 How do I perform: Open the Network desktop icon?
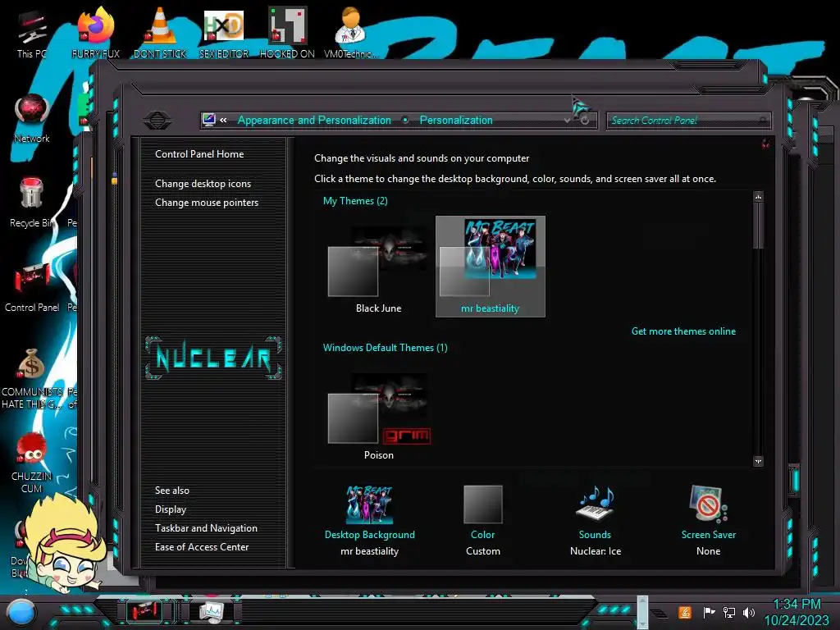(x=32, y=118)
